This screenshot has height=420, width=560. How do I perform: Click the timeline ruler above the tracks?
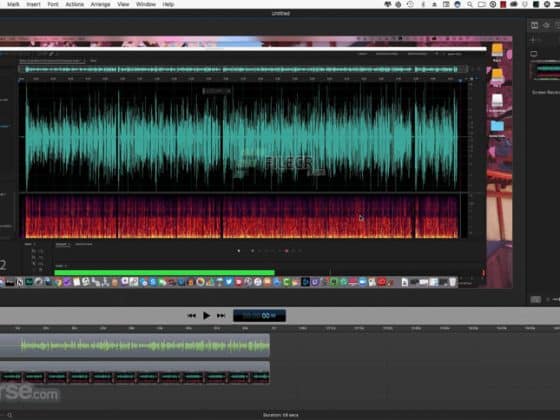pos(280,328)
